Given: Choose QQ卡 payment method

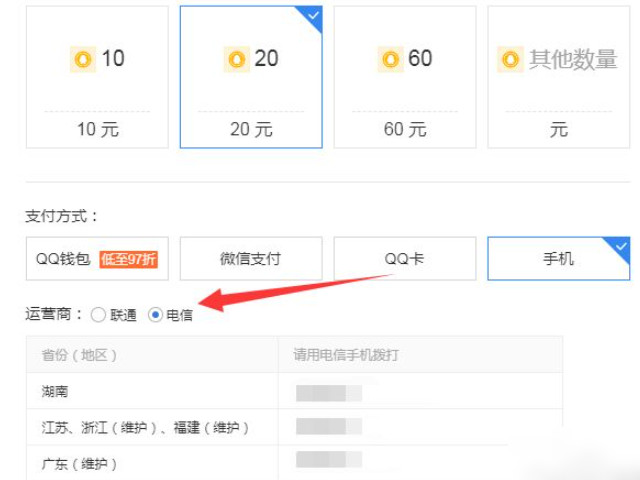Looking at the screenshot, I should coord(405,258).
